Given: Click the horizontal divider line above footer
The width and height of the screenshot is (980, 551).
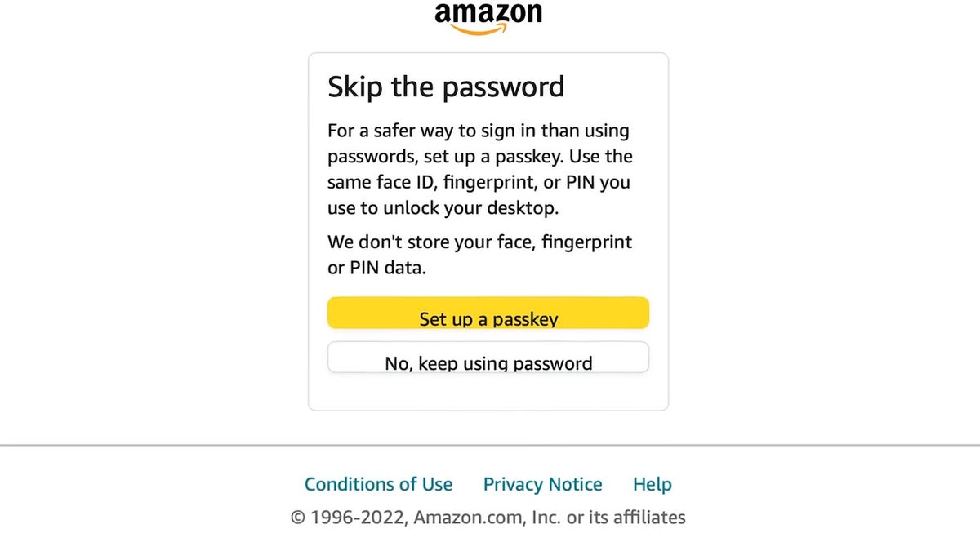Looking at the screenshot, I should pos(490,446).
